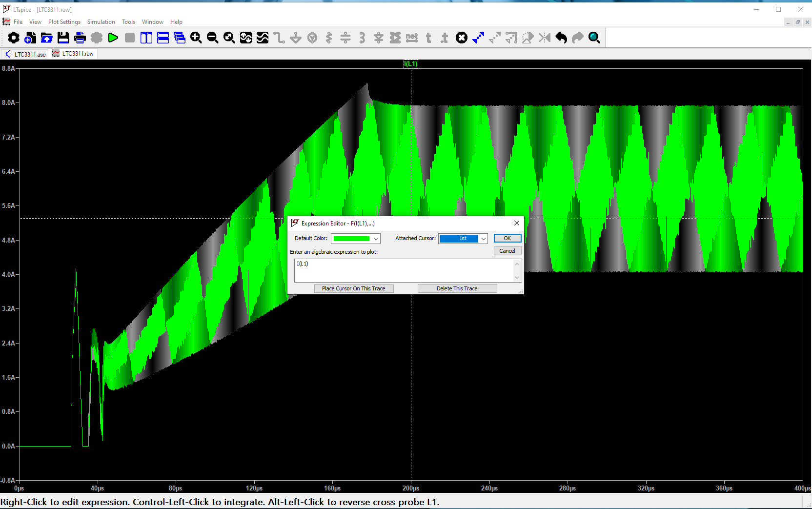
Task: Open the Simulation menu
Action: click(x=101, y=22)
